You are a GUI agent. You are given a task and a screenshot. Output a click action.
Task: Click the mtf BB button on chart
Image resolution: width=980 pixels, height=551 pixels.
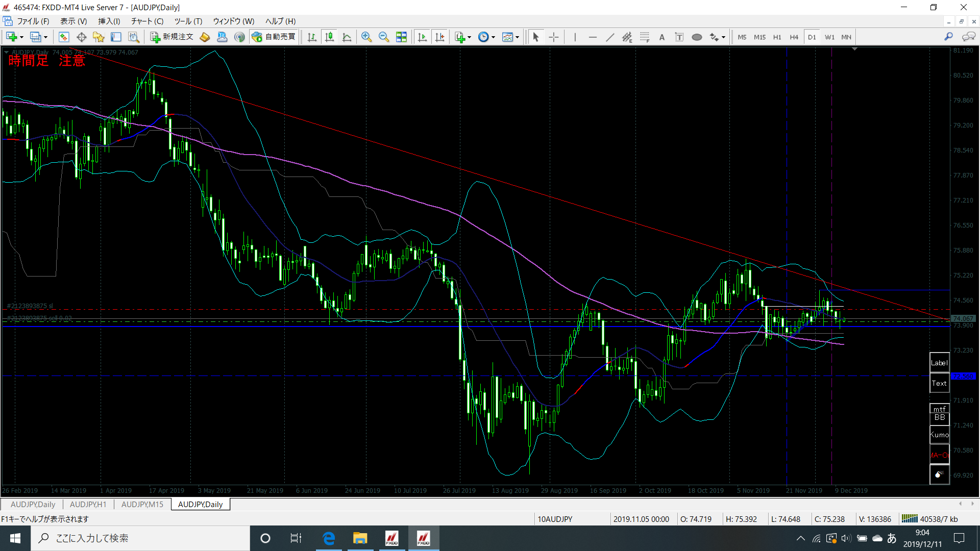click(x=939, y=413)
